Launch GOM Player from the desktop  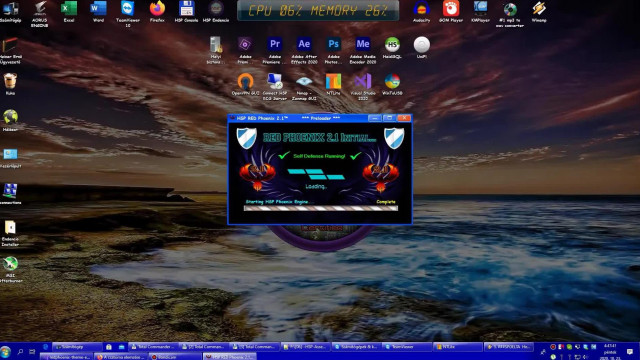coord(451,11)
